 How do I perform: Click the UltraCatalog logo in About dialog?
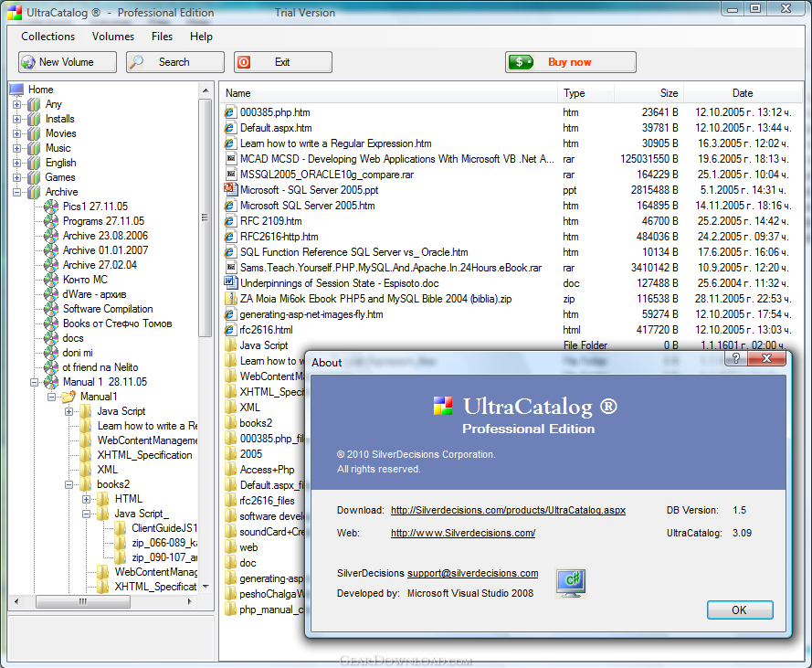(443, 406)
